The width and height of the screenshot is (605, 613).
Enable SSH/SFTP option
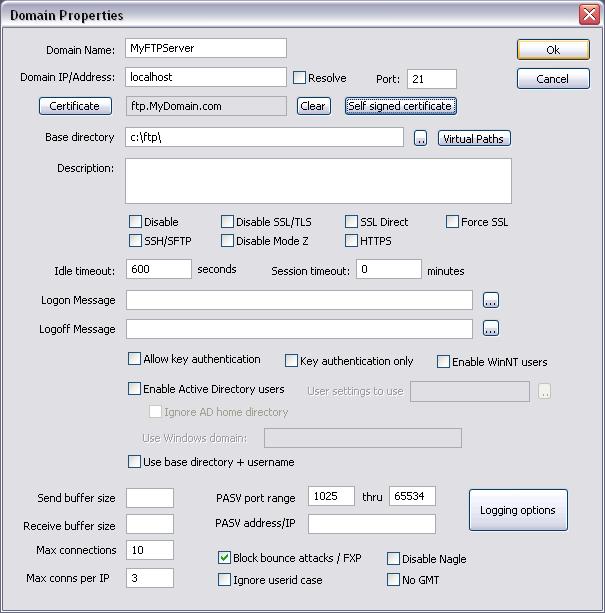coord(135,241)
